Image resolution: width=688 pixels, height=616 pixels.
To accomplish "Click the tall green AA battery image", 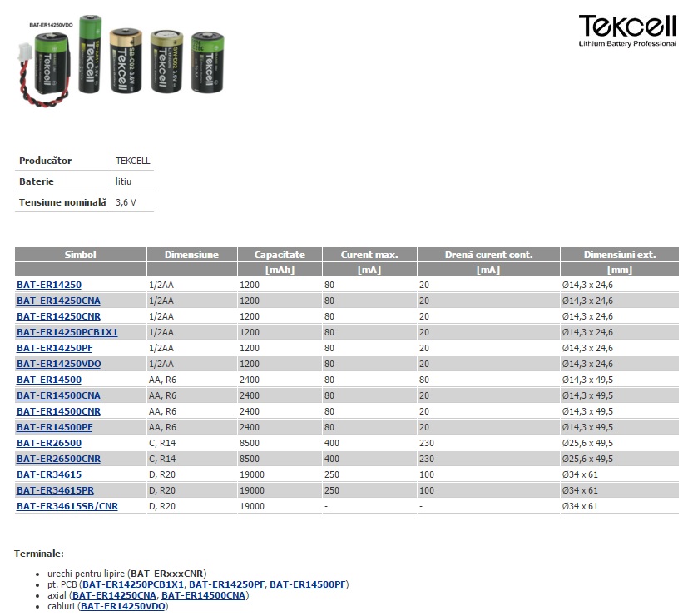I will coord(90,54).
